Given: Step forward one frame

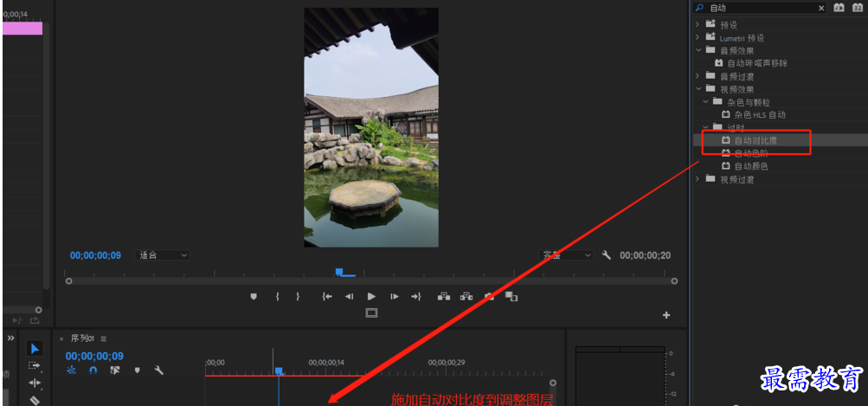Looking at the screenshot, I should tap(394, 297).
